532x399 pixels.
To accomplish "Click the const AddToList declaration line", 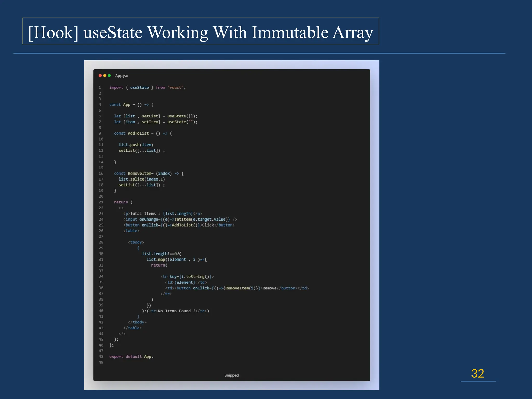I will click(143, 133).
